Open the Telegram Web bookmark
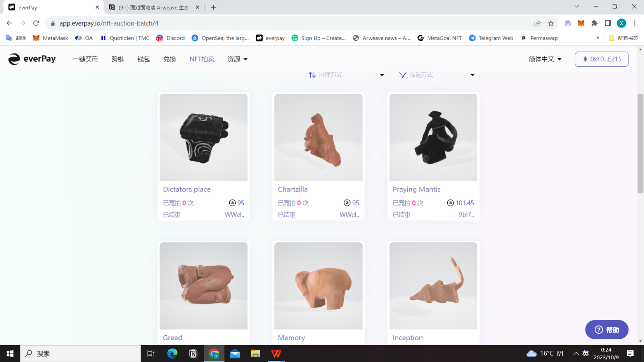Viewport: 644px width, 362px height. (x=491, y=38)
